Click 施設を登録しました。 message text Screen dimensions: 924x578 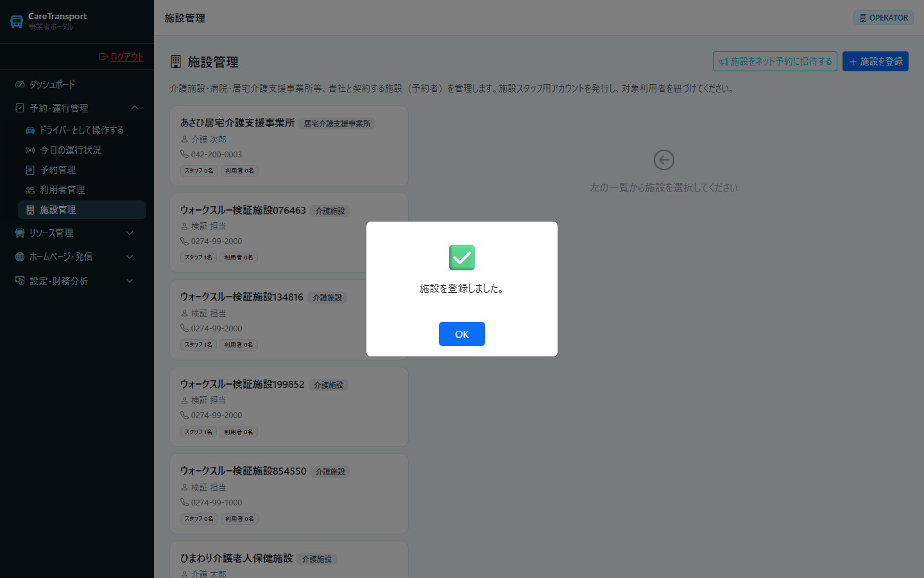(x=462, y=288)
